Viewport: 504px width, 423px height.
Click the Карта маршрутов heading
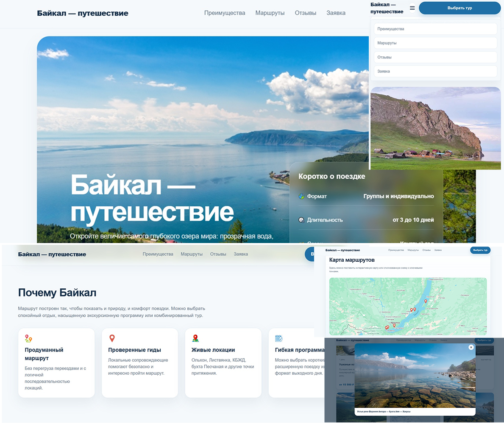coord(352,260)
